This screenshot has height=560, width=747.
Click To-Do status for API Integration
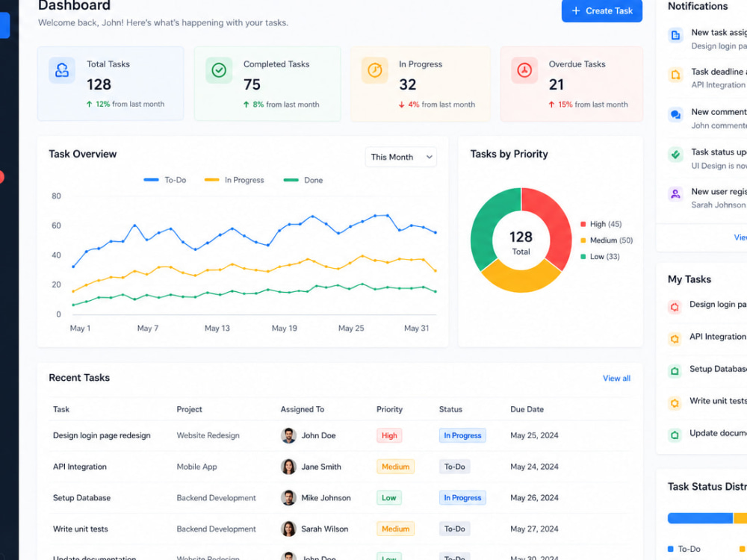tap(454, 467)
